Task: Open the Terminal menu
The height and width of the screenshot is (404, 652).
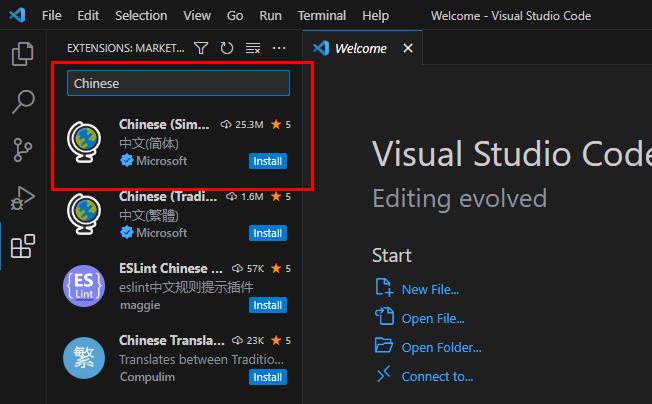Action: [x=322, y=16]
